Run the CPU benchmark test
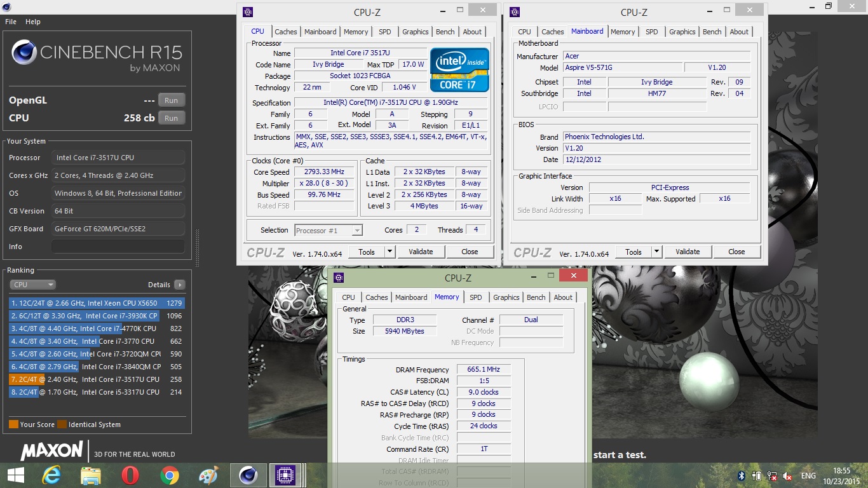 172,118
